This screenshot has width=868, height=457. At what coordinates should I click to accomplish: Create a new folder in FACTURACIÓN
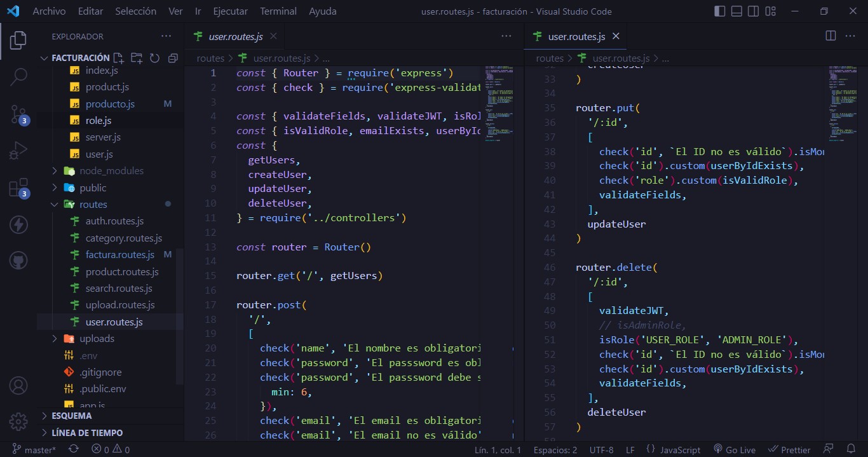click(x=136, y=58)
